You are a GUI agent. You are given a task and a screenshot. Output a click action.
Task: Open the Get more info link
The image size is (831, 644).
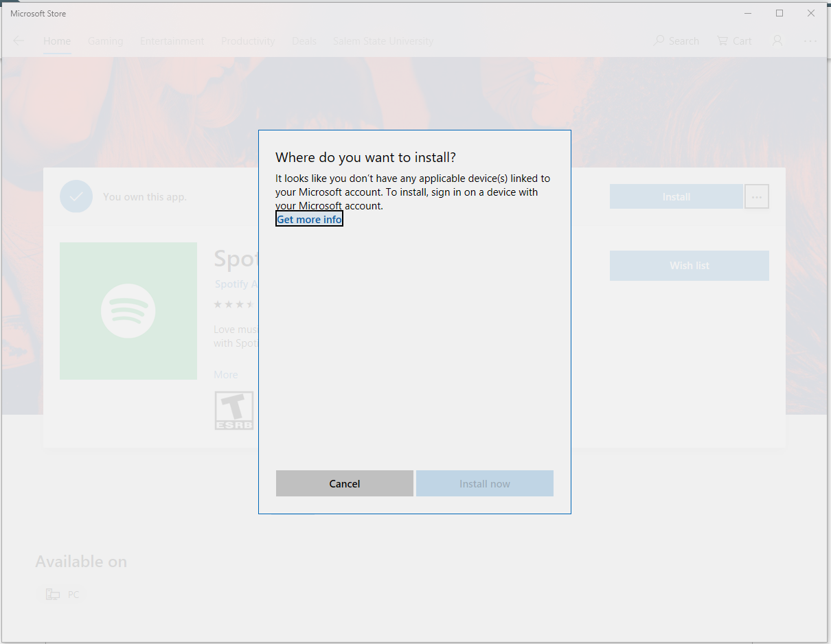[x=309, y=219]
